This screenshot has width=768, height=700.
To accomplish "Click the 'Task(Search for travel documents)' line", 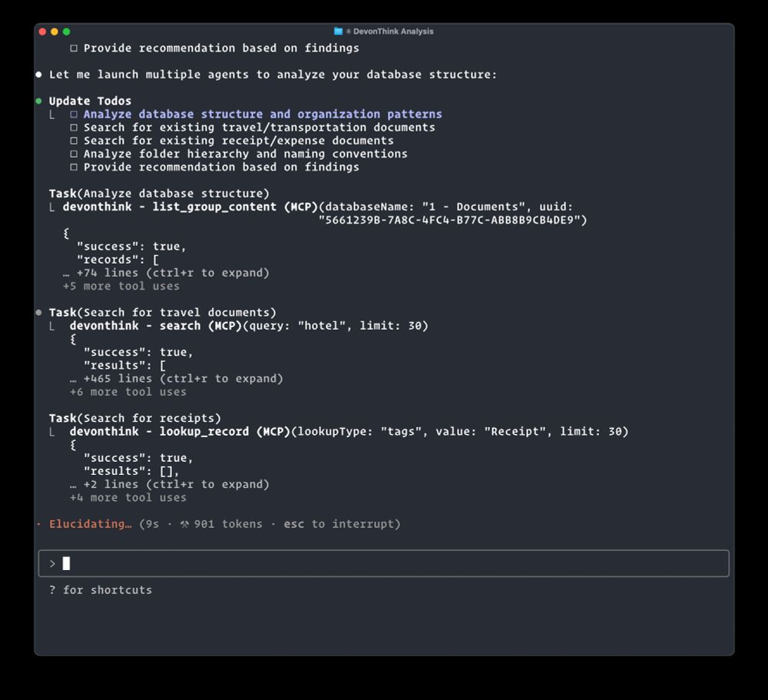I will pos(163,313).
